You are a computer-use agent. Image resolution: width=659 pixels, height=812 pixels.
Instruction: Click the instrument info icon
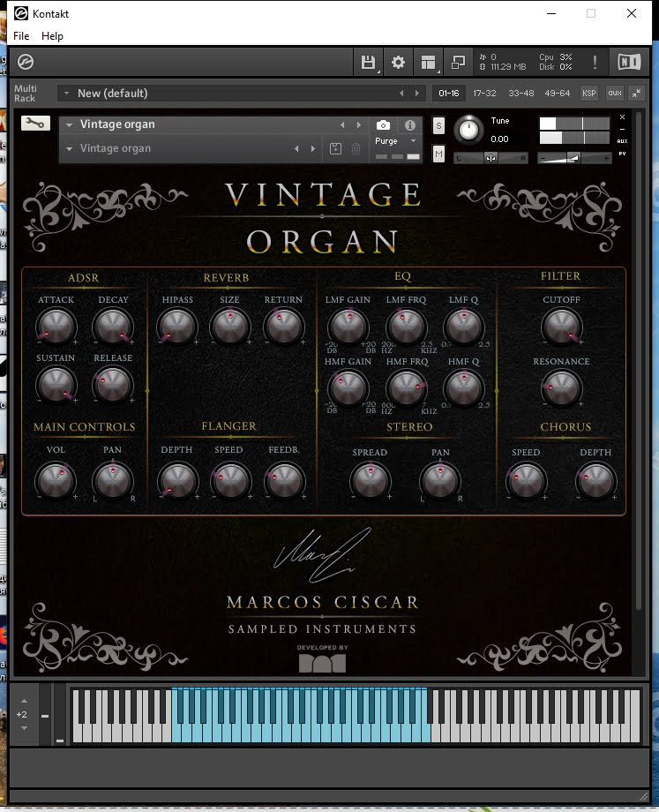[x=410, y=124]
